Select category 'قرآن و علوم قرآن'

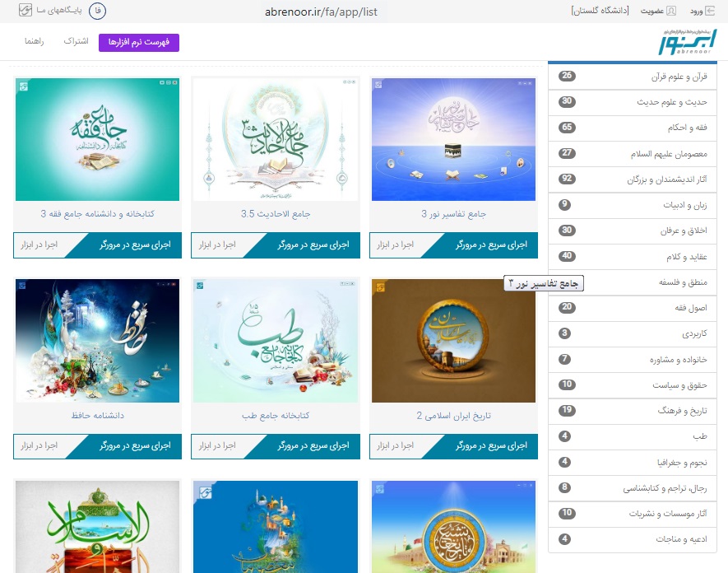tap(633, 77)
